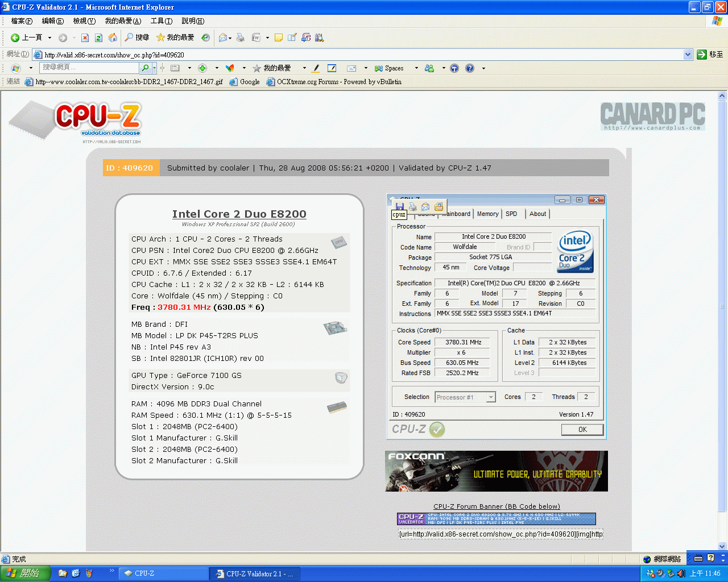Click the people contacts icon in Live toolbar
The image size is (728, 582).
coord(429,68)
